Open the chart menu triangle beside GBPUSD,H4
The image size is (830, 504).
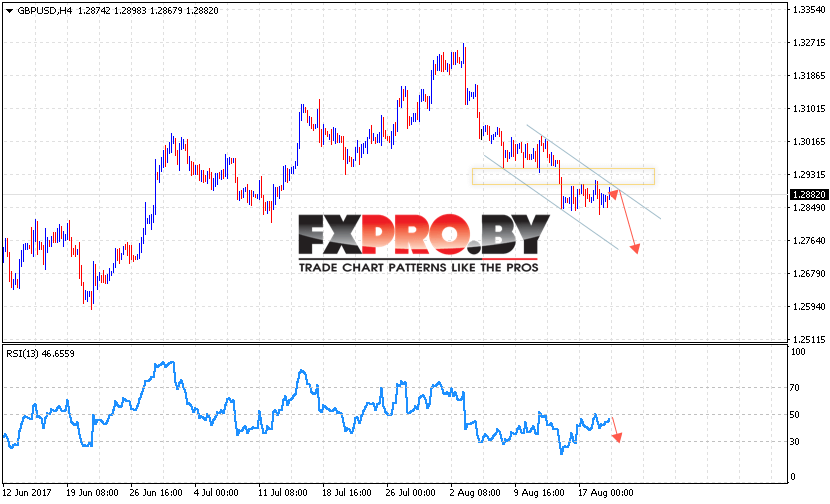[x=9, y=11]
